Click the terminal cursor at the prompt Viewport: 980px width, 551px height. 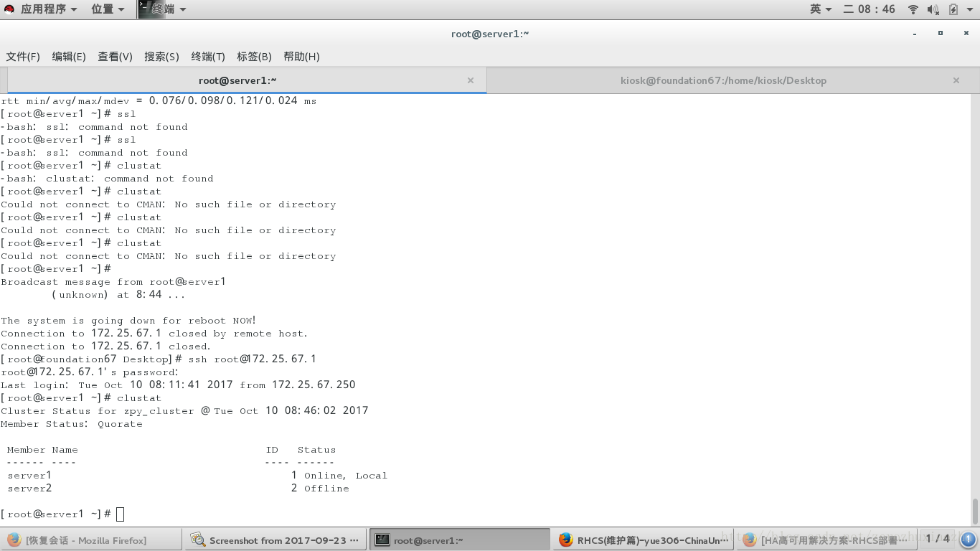pyautogui.click(x=121, y=514)
